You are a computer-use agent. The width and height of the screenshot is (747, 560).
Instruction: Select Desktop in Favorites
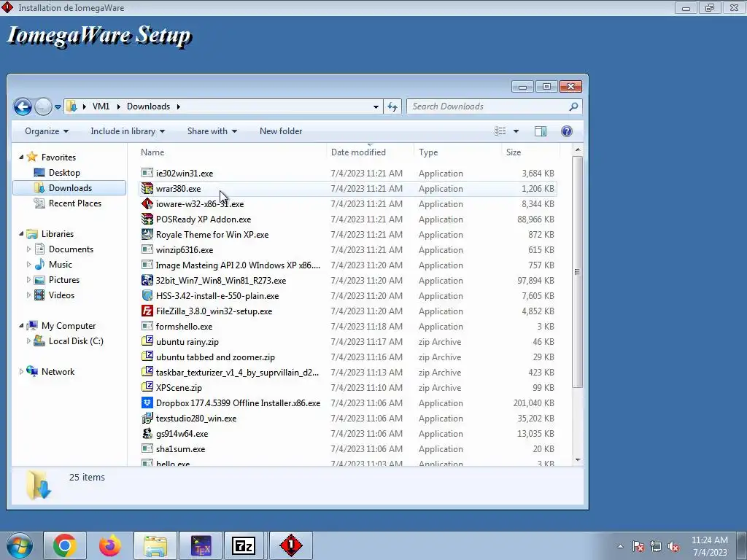pyautogui.click(x=64, y=173)
